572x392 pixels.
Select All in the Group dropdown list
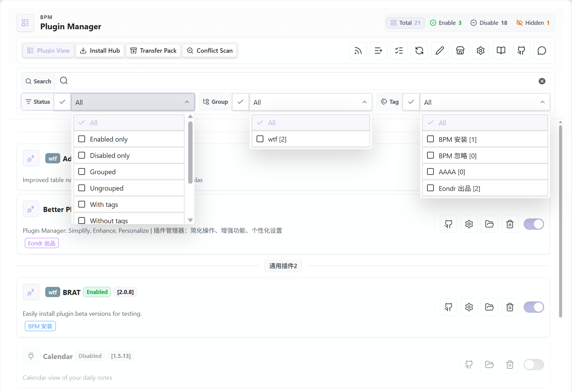pos(311,123)
